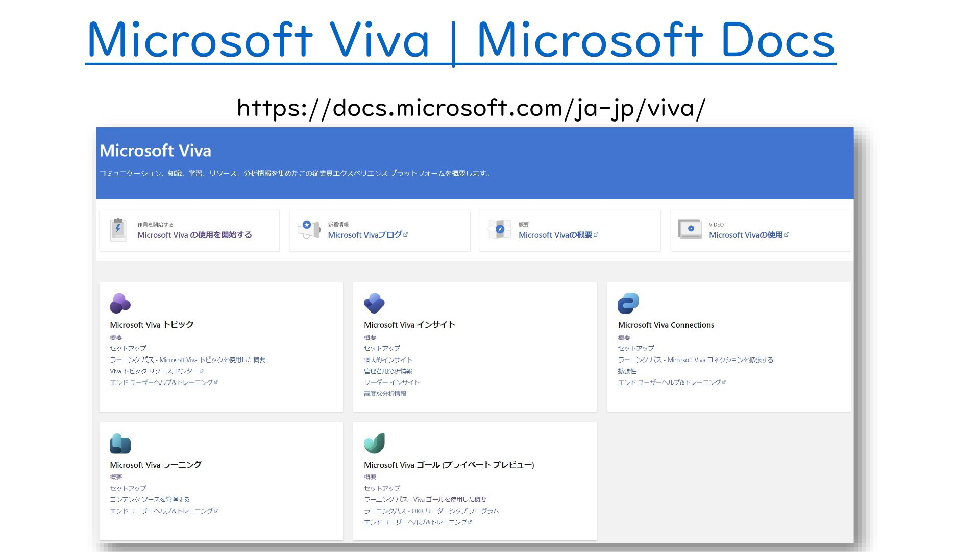Click the Microsoft Viva Connections heading

point(666,325)
